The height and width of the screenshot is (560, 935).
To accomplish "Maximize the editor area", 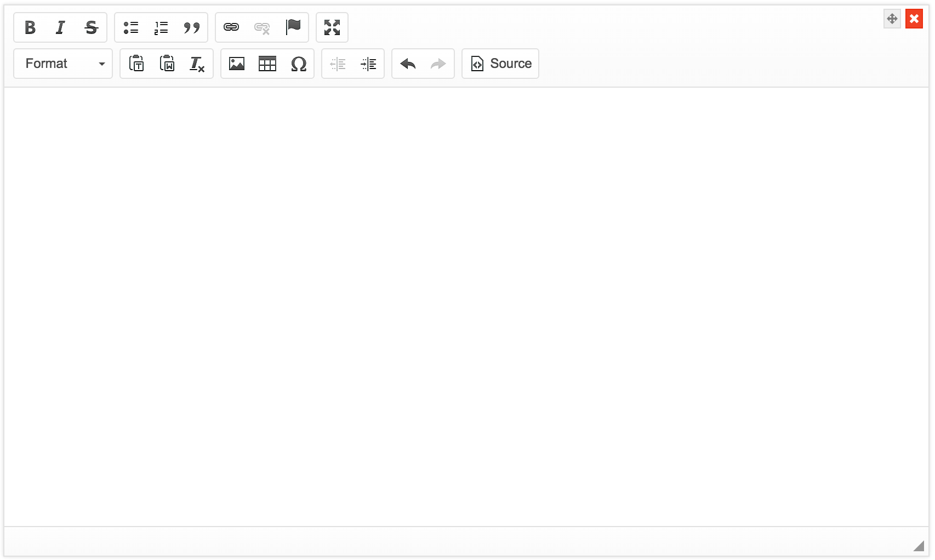I will pos(332,27).
